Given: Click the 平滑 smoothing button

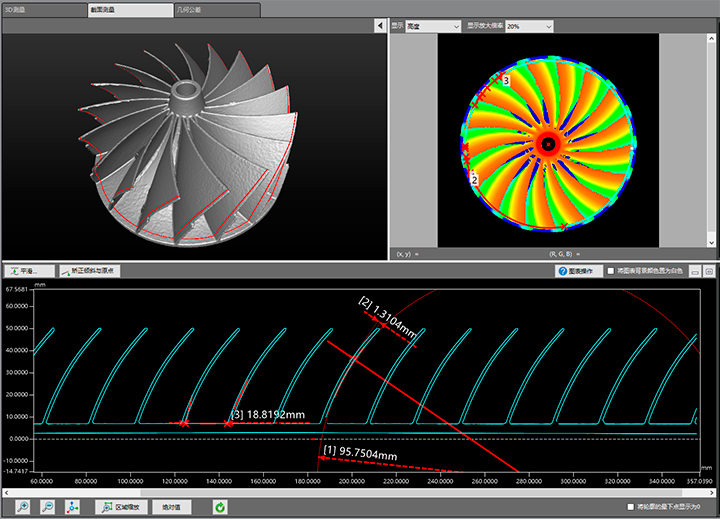Looking at the screenshot, I should pyautogui.click(x=28, y=270).
